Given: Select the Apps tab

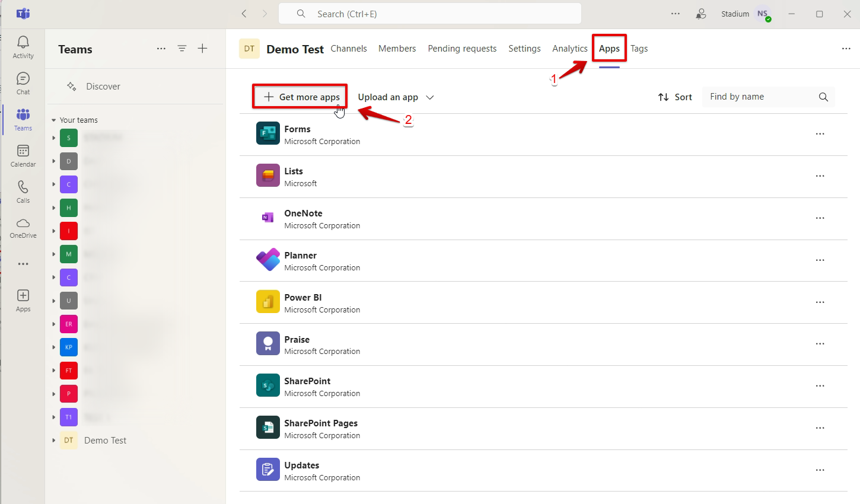Looking at the screenshot, I should [x=609, y=49].
